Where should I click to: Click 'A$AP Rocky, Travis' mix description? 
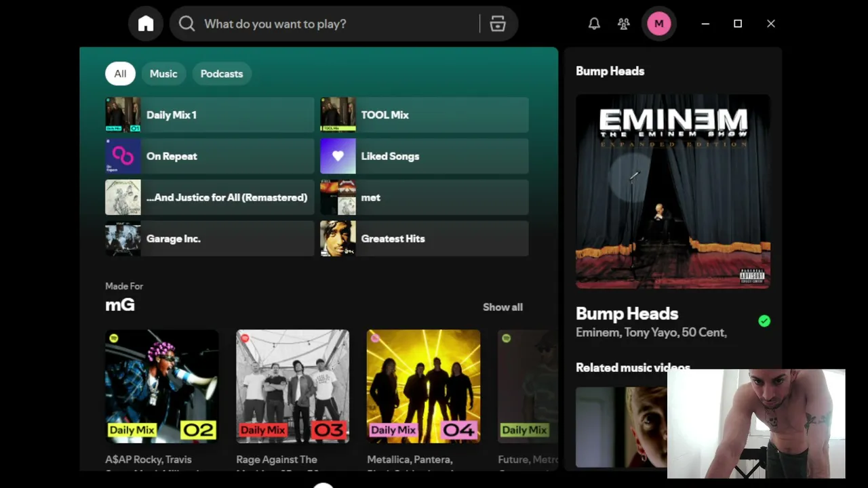pyautogui.click(x=149, y=460)
